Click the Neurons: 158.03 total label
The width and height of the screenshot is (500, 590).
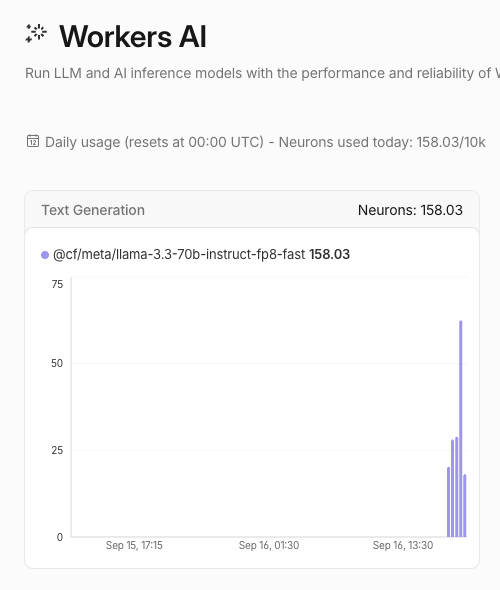pos(410,210)
